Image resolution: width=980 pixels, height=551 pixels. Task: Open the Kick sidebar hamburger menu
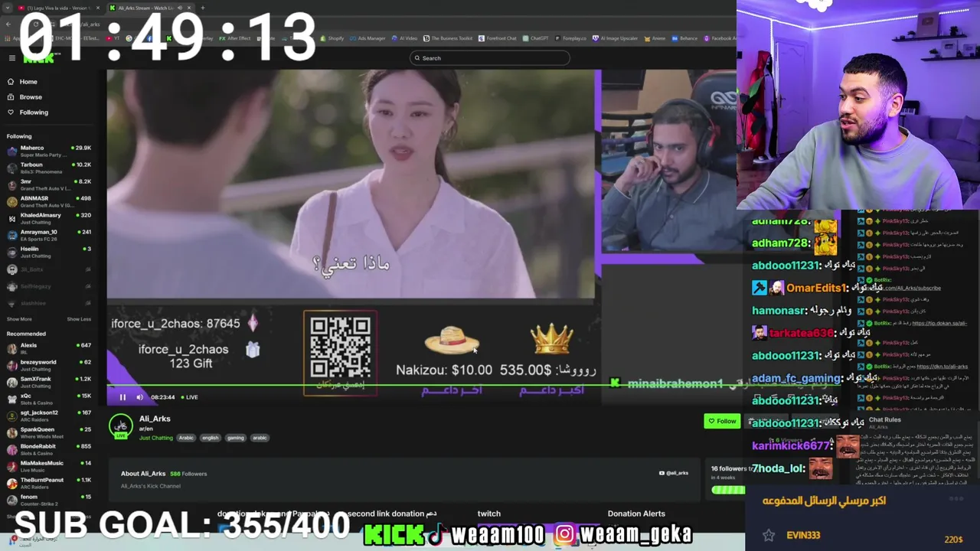tap(12, 58)
